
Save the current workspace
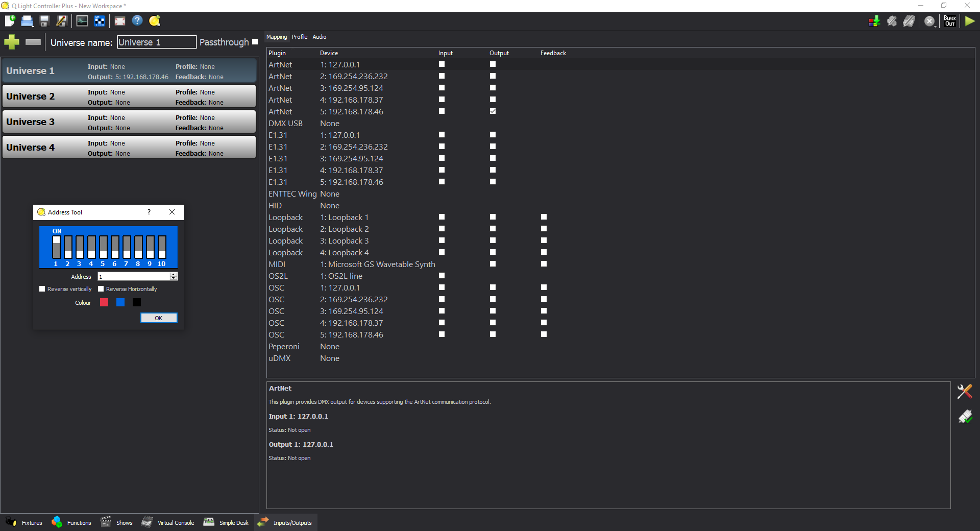[x=44, y=21]
